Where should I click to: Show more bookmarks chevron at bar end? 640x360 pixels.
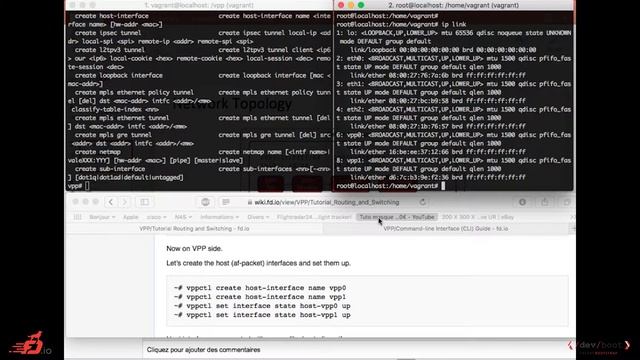tap(572, 217)
